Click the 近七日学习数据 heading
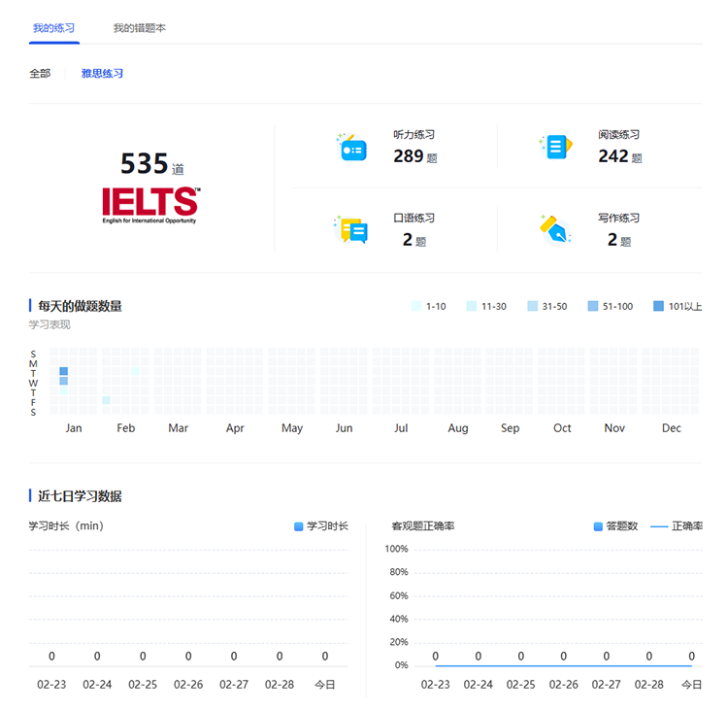The image size is (728, 709). coord(80,496)
